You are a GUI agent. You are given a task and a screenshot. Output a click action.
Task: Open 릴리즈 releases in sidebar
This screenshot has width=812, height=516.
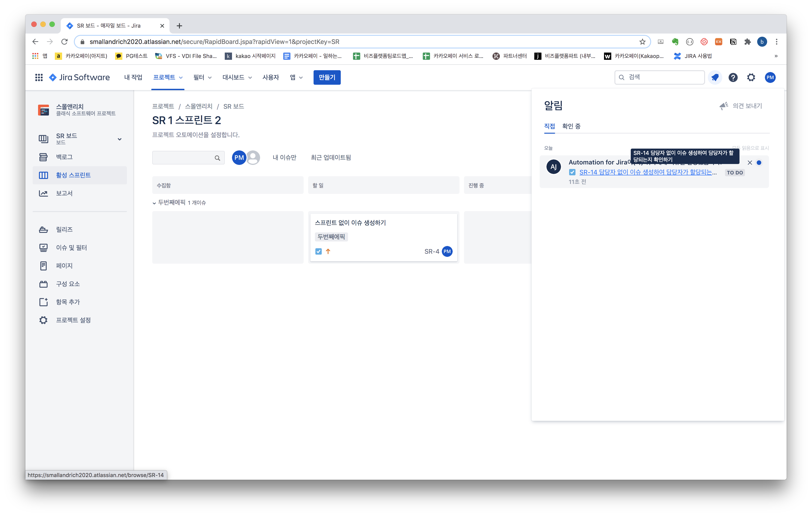click(64, 229)
